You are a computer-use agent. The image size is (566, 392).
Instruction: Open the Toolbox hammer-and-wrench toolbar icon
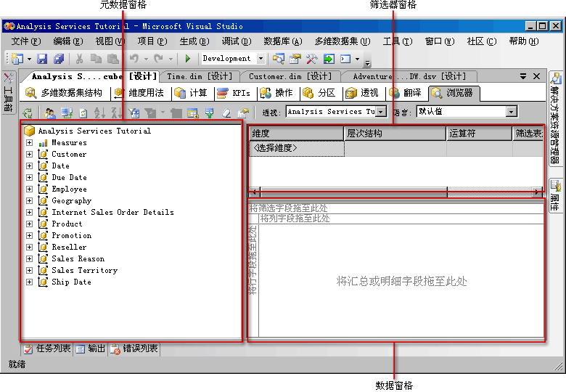312,59
